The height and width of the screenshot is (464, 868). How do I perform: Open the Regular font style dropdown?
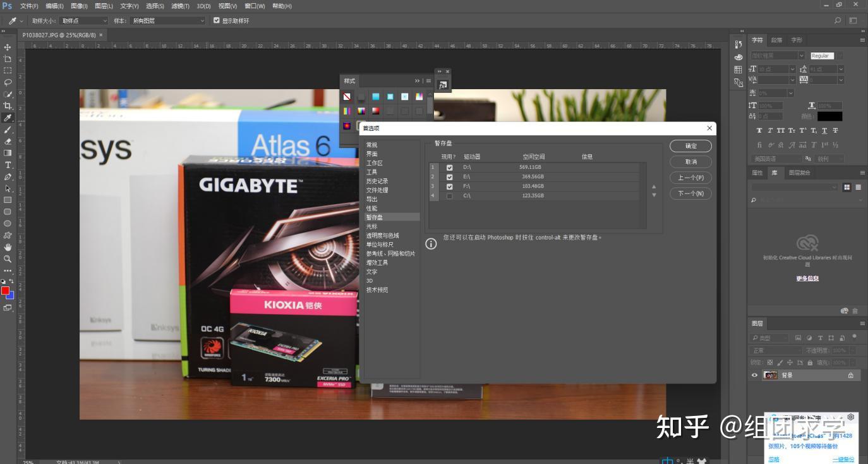[x=840, y=56]
